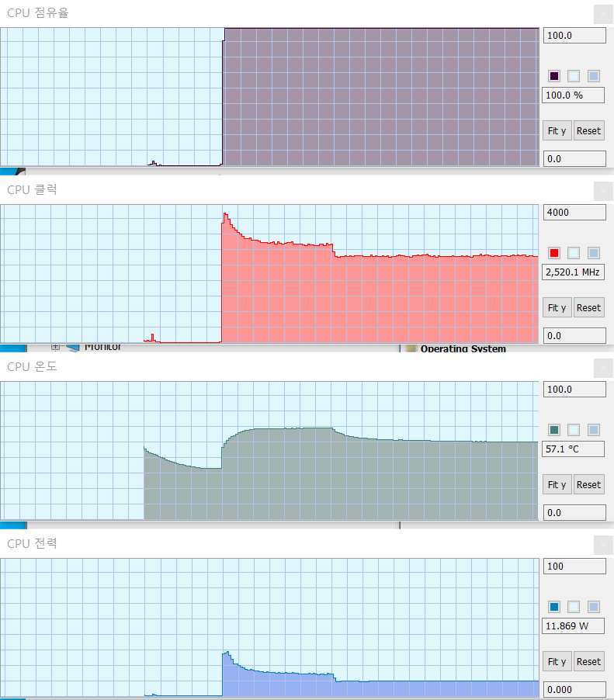Click Fit y in CPU 온도 graph
Image resolution: width=614 pixels, height=700 pixels.
click(557, 484)
